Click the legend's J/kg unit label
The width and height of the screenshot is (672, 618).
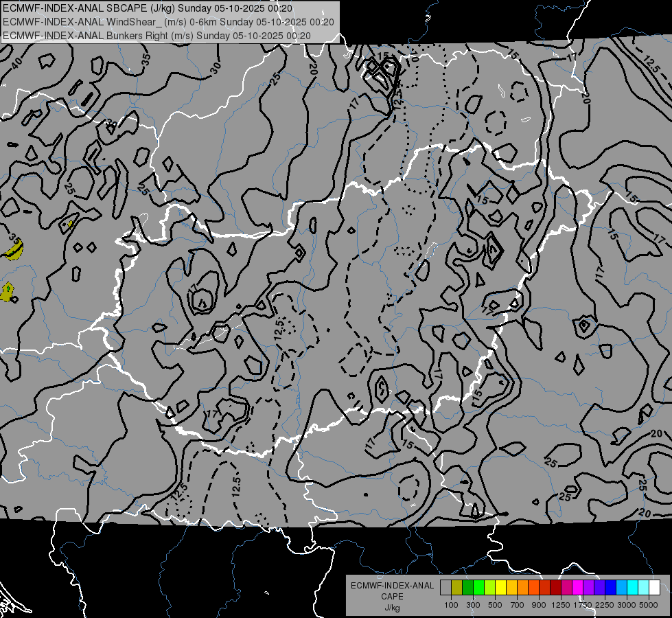coord(392,608)
